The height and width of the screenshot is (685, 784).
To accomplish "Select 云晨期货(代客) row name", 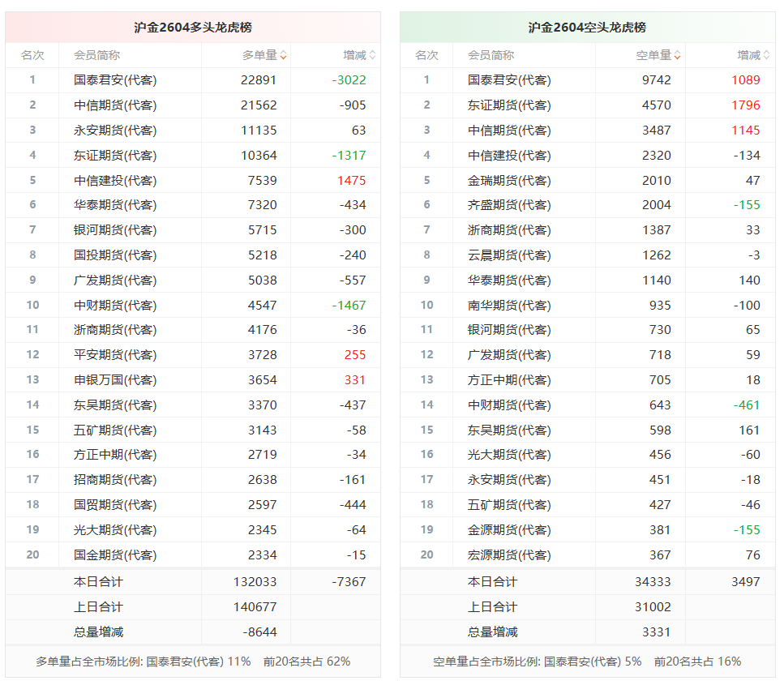I will pos(509,255).
